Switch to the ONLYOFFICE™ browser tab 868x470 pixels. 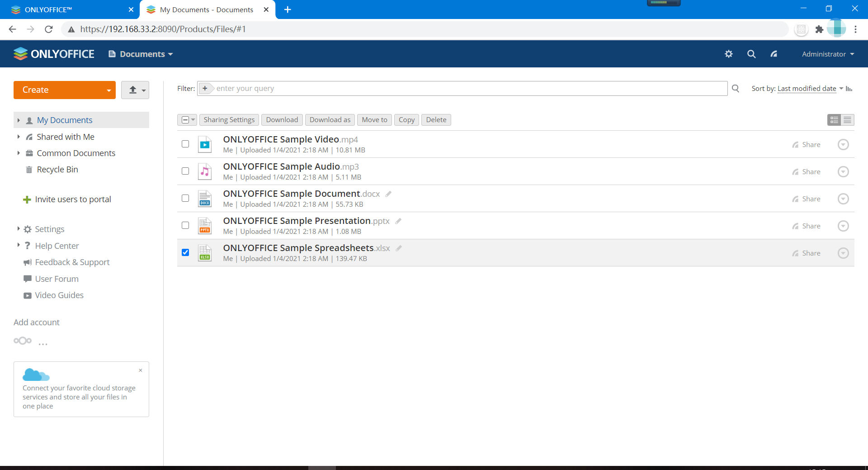(68, 9)
